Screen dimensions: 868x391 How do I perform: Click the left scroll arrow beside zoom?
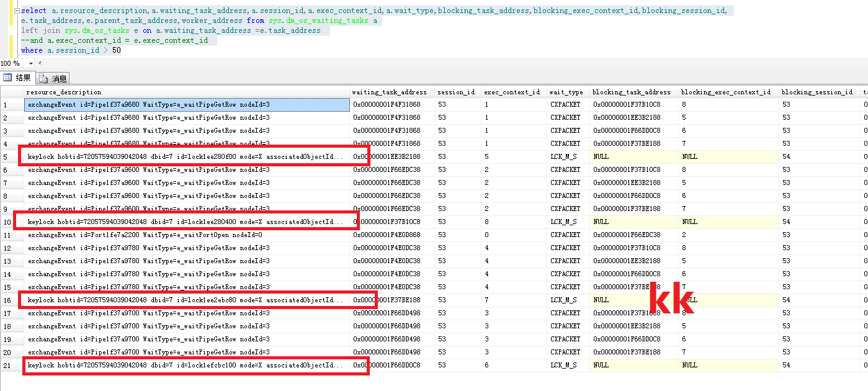(x=40, y=63)
